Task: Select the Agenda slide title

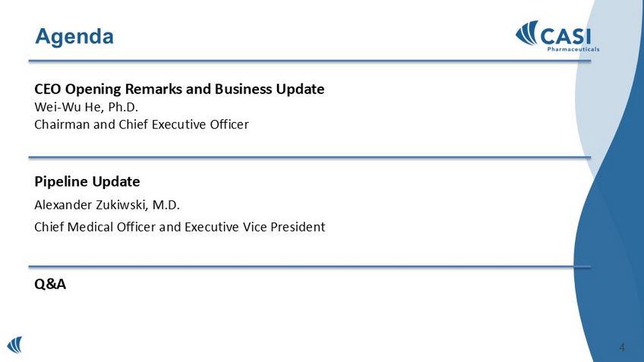Action: pyautogui.click(x=74, y=36)
